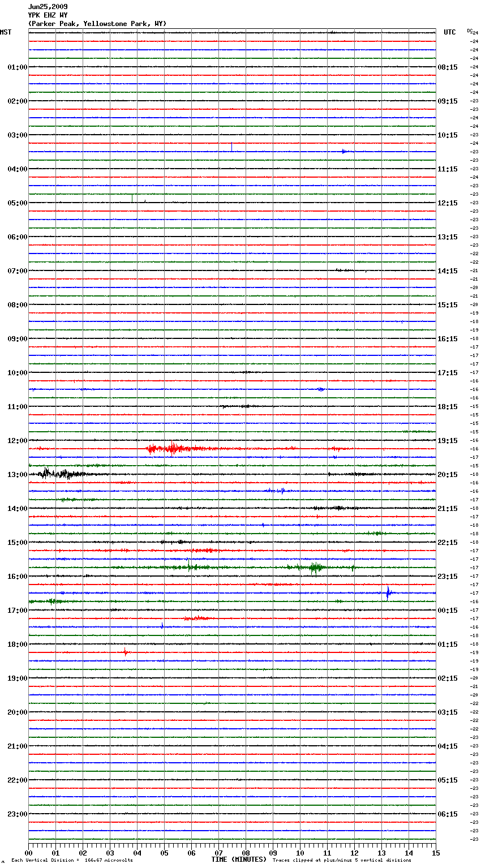Click the 14:15 UTC time label

pyautogui.click(x=448, y=271)
